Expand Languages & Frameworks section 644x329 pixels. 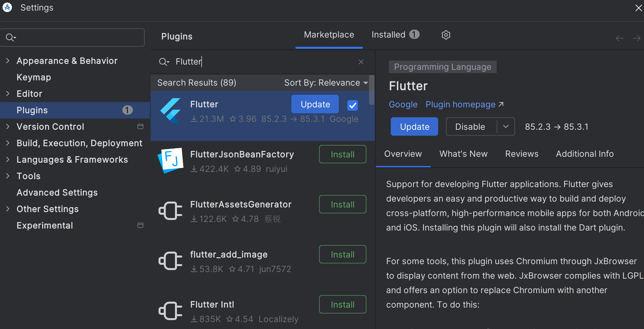(8, 159)
